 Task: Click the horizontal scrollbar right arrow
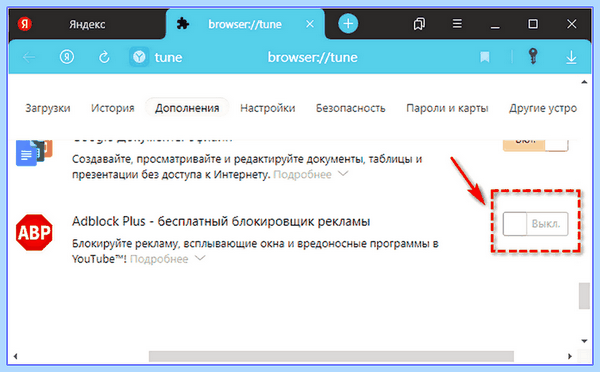[x=570, y=356]
